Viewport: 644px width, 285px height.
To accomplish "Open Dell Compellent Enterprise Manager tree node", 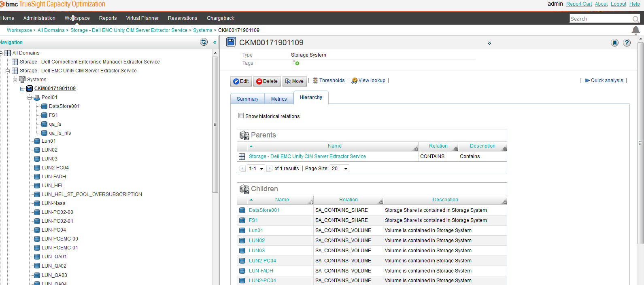I will (x=90, y=62).
